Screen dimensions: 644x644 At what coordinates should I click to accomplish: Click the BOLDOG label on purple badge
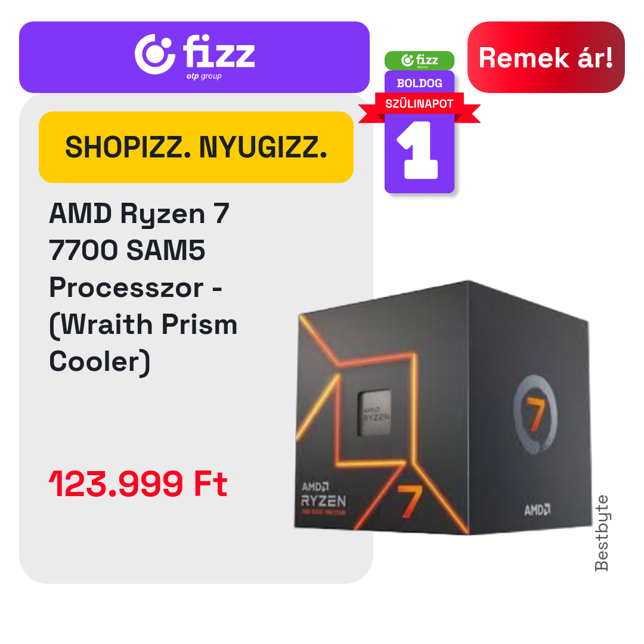419,83
